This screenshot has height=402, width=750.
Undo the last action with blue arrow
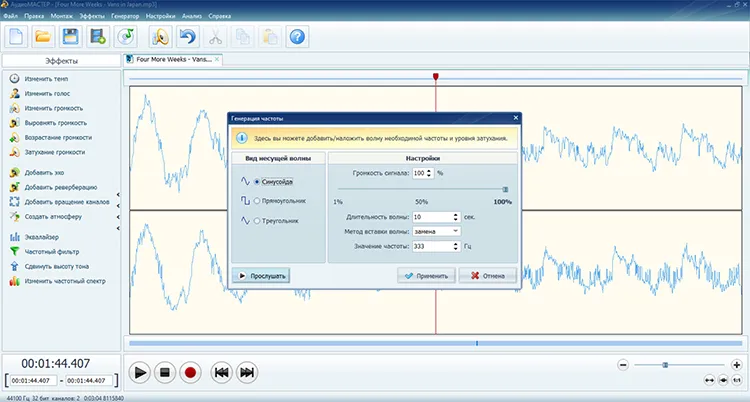(x=188, y=36)
